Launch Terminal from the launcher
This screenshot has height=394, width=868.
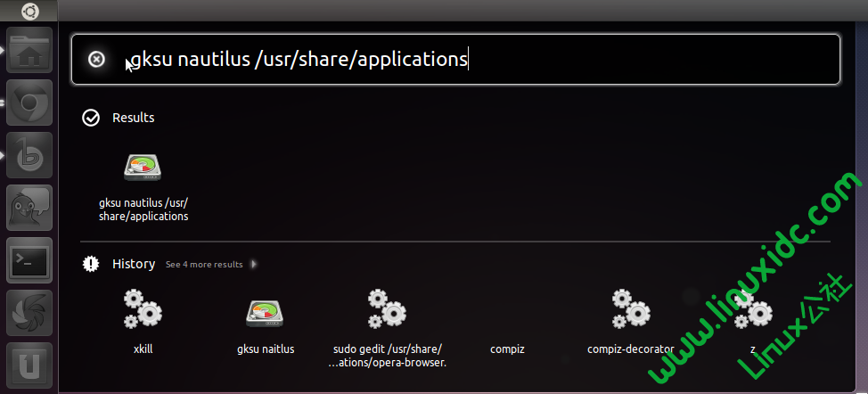tap(29, 260)
